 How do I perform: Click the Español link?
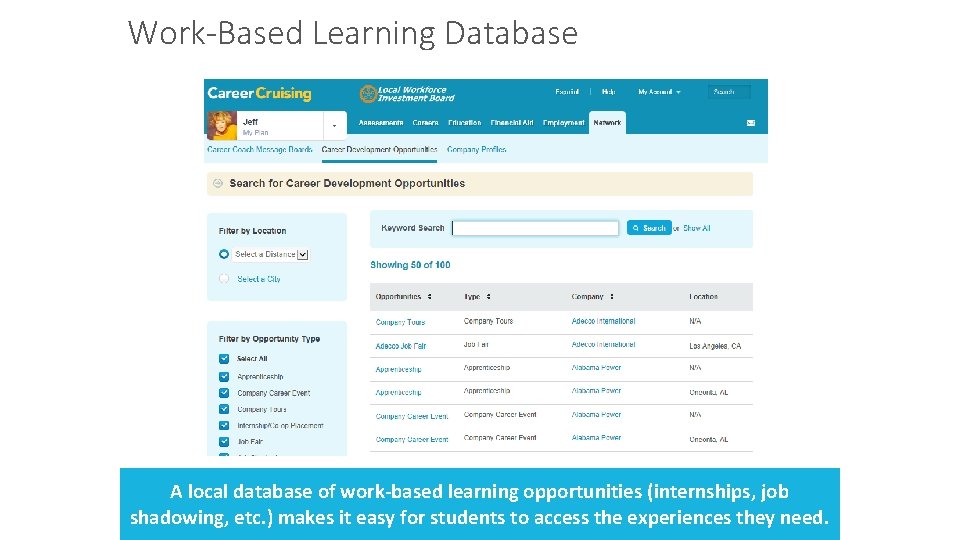click(x=567, y=92)
